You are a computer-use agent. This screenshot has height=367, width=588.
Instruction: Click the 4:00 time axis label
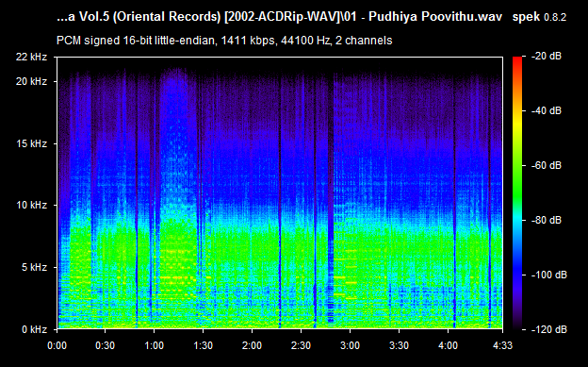coord(448,345)
